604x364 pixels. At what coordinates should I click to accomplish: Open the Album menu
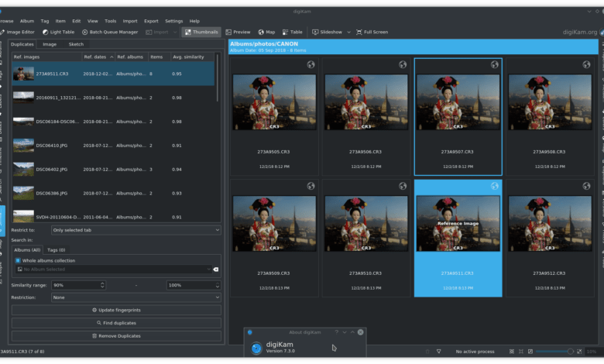[x=27, y=21]
